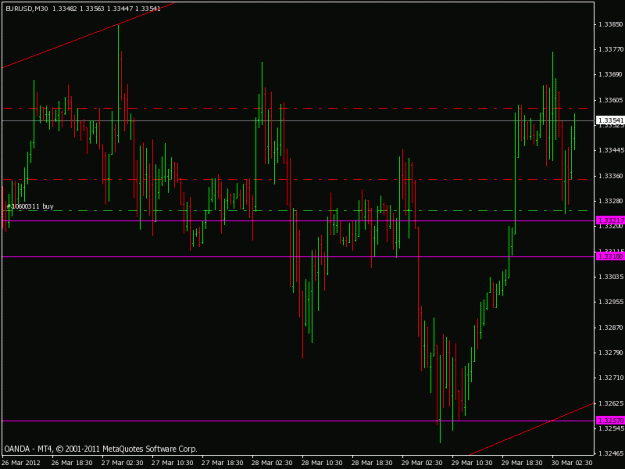Click the 1.33280 price scale value
Screen dimensions: 625x469
click(x=611, y=201)
